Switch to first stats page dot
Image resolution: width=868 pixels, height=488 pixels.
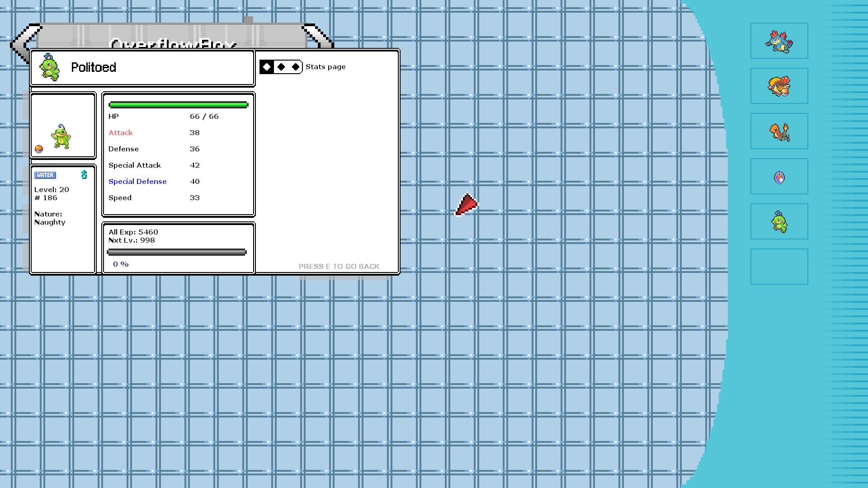(x=267, y=67)
